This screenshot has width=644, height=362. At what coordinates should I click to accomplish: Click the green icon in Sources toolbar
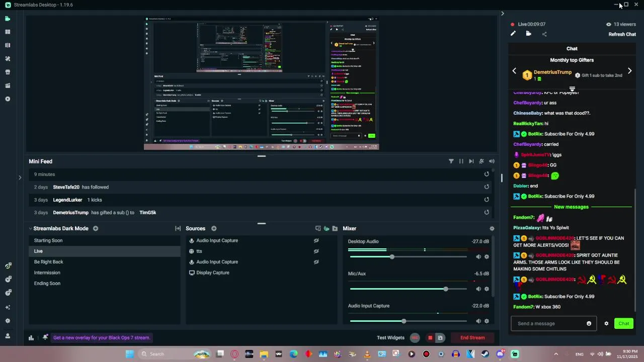[327, 228]
